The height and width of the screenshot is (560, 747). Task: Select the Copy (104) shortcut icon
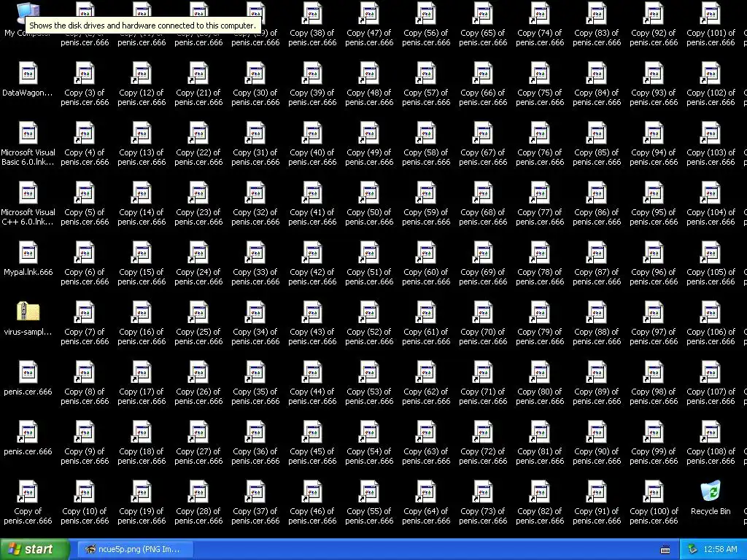coord(711,193)
